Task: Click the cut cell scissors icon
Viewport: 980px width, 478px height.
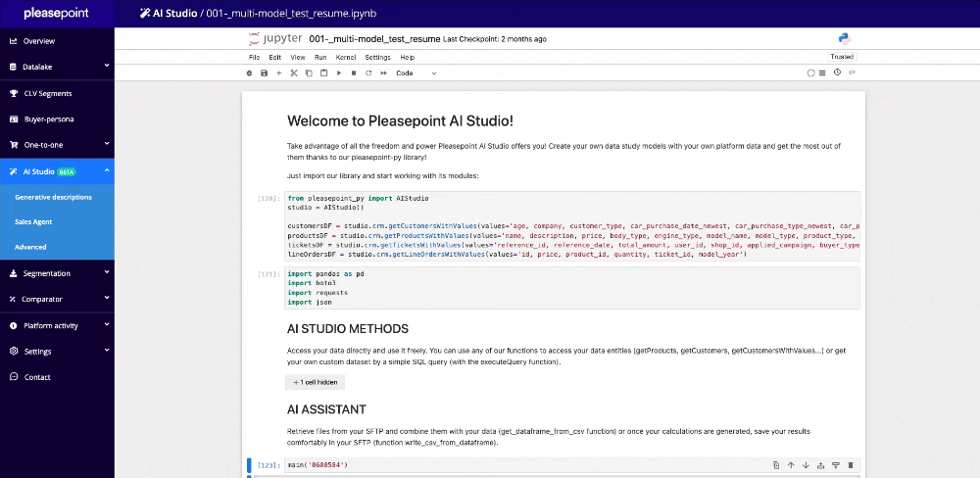Action: pyautogui.click(x=293, y=72)
